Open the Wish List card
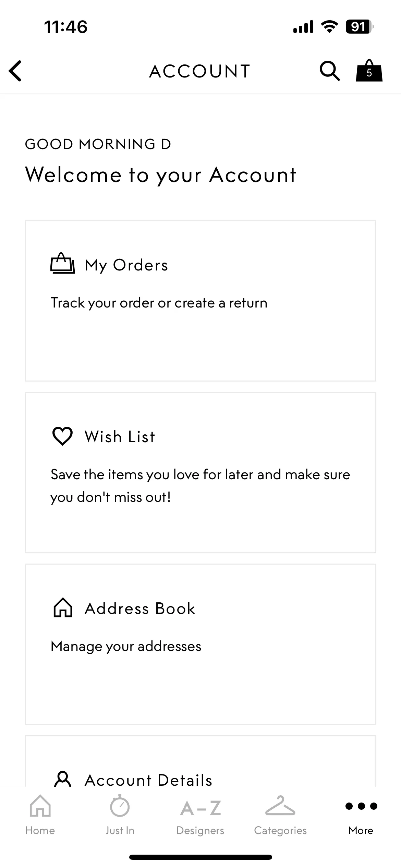The image size is (401, 868). (200, 472)
